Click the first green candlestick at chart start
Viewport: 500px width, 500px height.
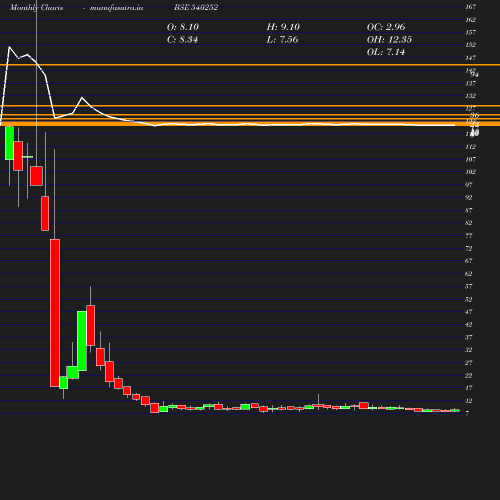(x=9, y=143)
